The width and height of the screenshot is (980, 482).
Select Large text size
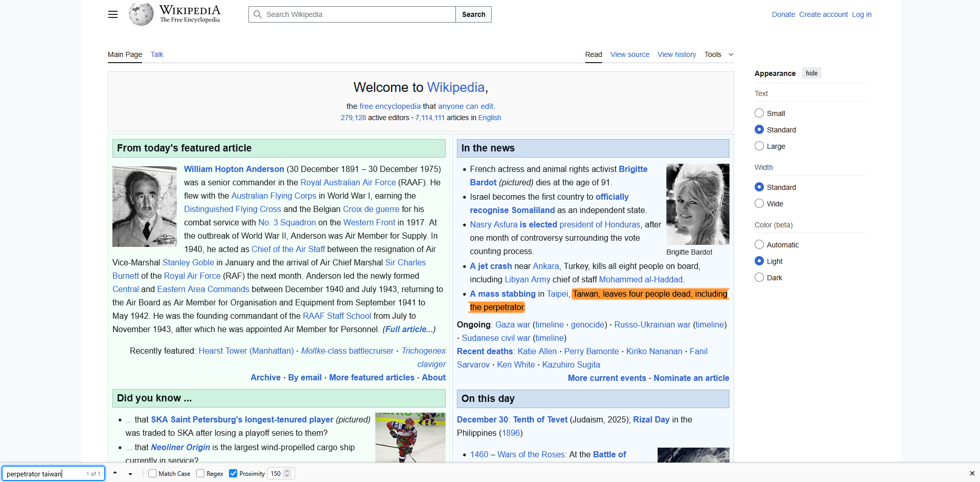(759, 146)
